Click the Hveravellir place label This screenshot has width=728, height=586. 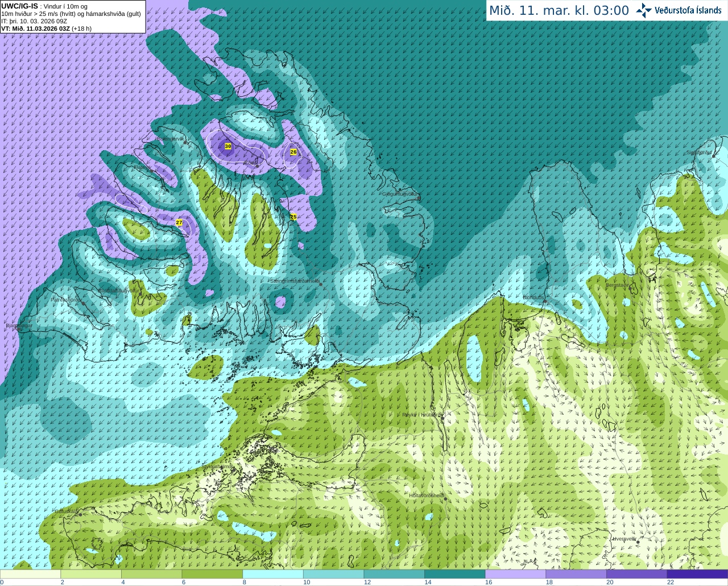624,538
